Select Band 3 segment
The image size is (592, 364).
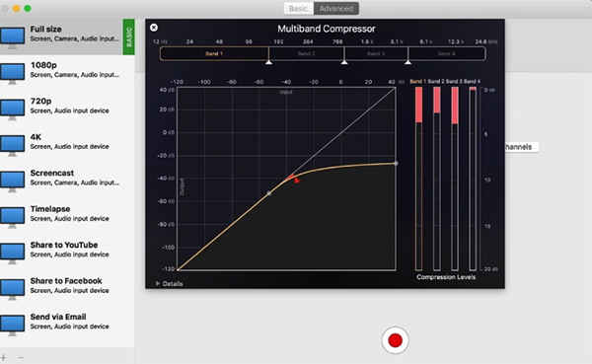[x=376, y=53]
